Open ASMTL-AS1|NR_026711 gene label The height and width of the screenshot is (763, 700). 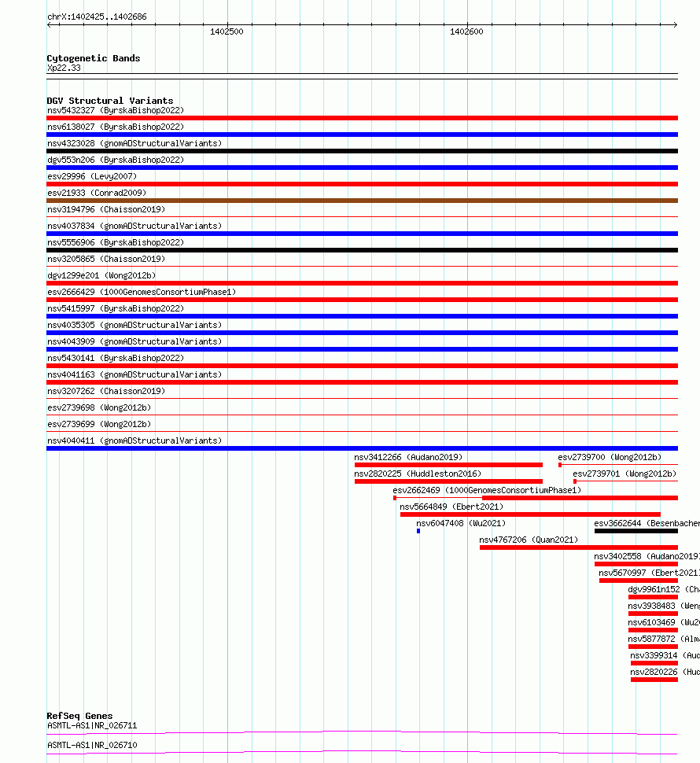point(92,727)
